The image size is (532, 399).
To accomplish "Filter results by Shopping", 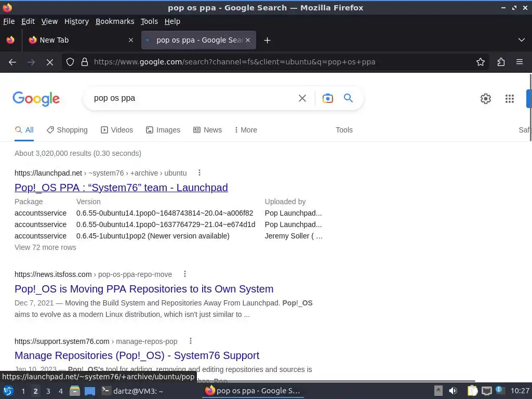I will [x=67, y=130].
